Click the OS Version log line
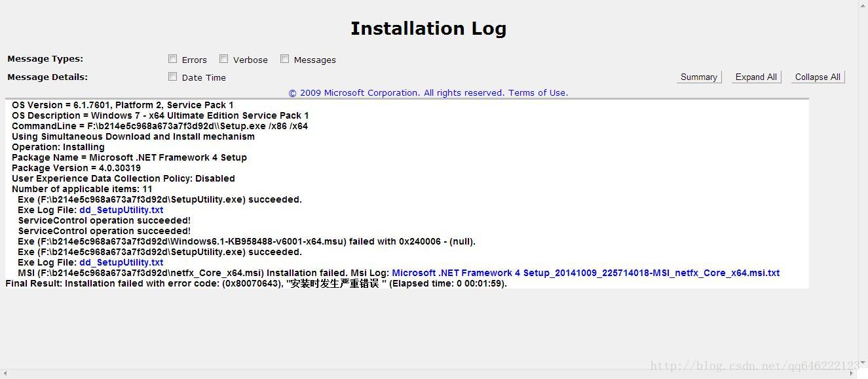 (x=123, y=105)
